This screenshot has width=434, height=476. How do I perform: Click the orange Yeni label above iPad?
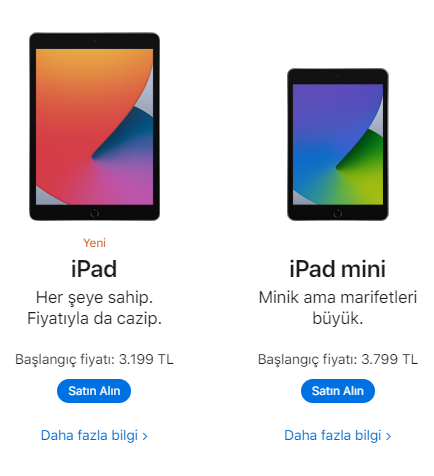[x=94, y=243]
